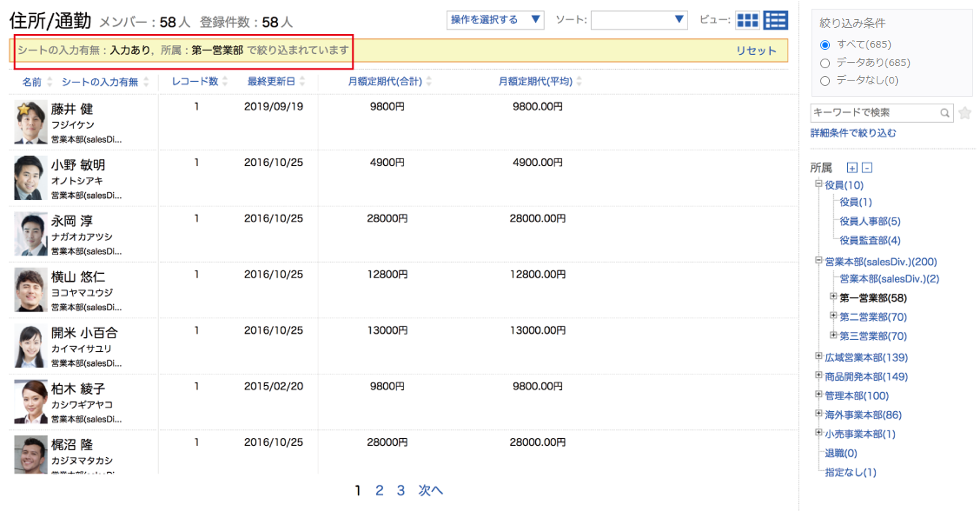Image resolution: width=980 pixels, height=511 pixels.
Task: Click the name 柏木 綾子
Action: click(x=78, y=389)
